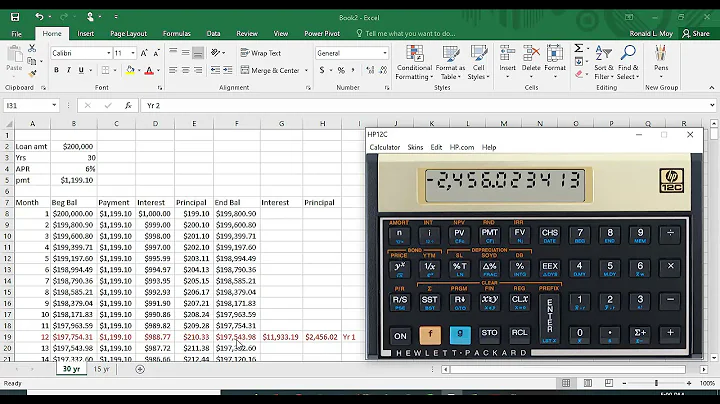
Task: Toggle italic formatting
Action: tap(68, 70)
